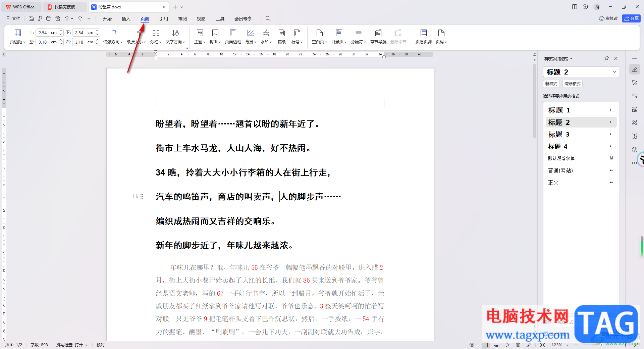
Task: Toggle the styles pencil icon in right sidebar
Action: coord(634,69)
